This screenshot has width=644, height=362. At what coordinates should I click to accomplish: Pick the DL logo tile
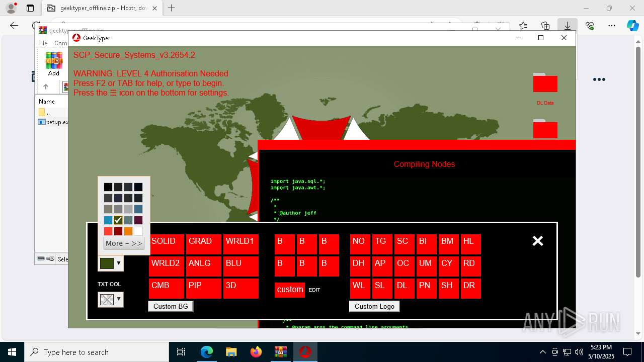[404, 288]
